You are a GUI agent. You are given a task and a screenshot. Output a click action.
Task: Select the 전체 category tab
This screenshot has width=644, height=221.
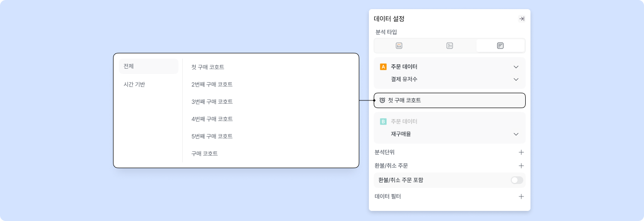[148, 66]
